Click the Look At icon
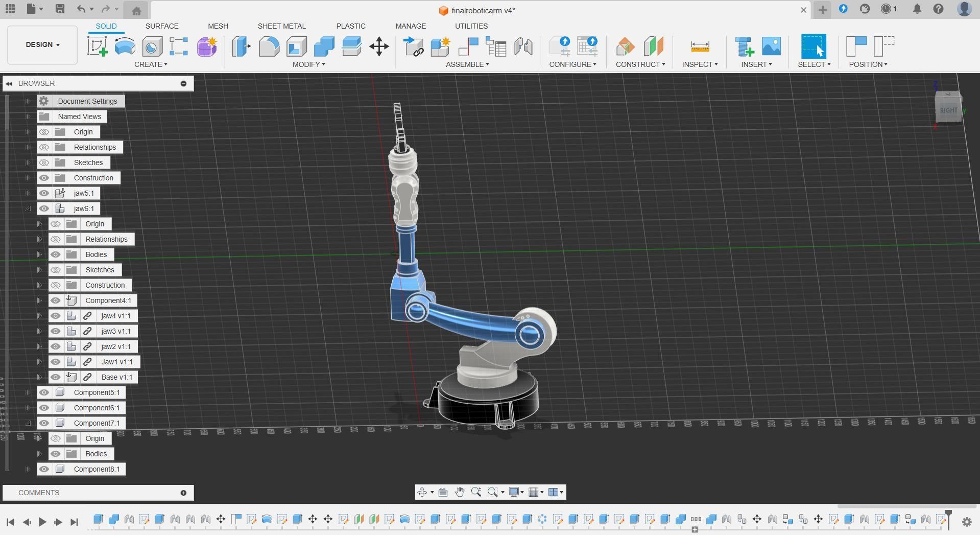This screenshot has width=980, height=535. [x=443, y=492]
